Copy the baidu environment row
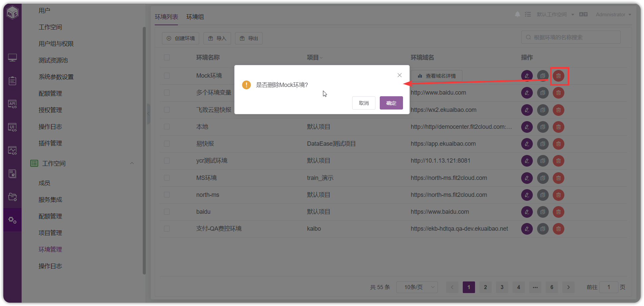Screen dimensions: 644x306 [x=543, y=212]
